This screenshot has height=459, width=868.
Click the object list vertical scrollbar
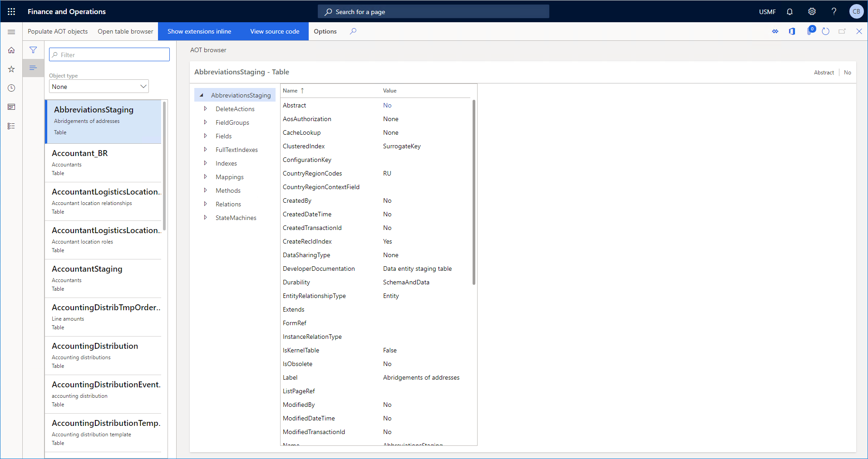click(164, 166)
